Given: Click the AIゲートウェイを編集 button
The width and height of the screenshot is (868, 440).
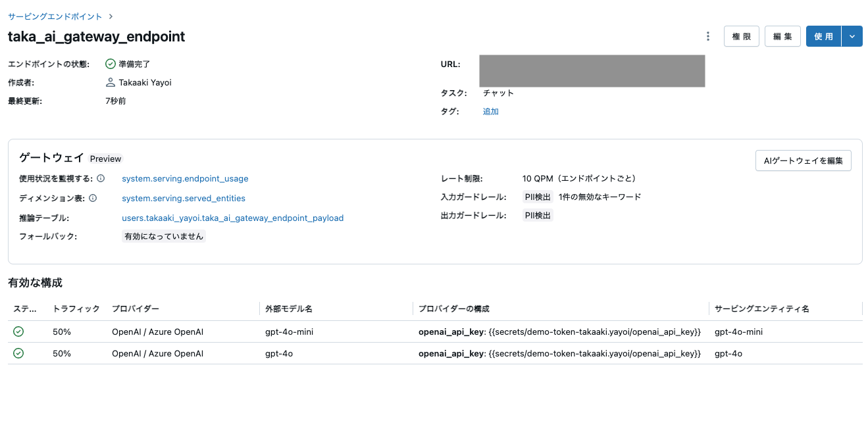Looking at the screenshot, I should [803, 160].
